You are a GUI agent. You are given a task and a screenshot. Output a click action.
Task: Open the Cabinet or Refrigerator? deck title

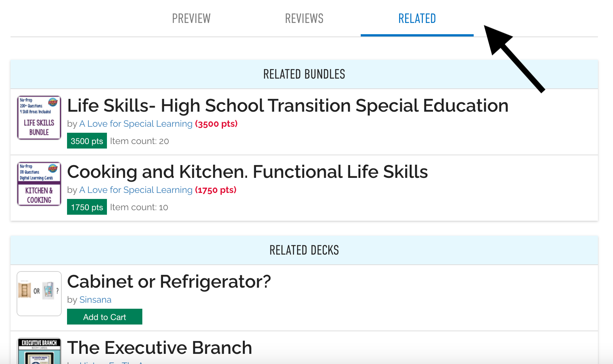tap(169, 282)
